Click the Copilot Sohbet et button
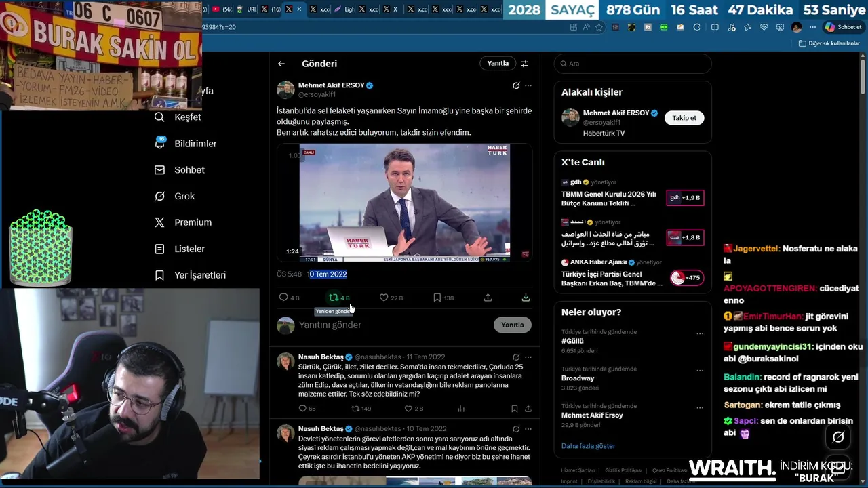The height and width of the screenshot is (488, 868). 843,27
